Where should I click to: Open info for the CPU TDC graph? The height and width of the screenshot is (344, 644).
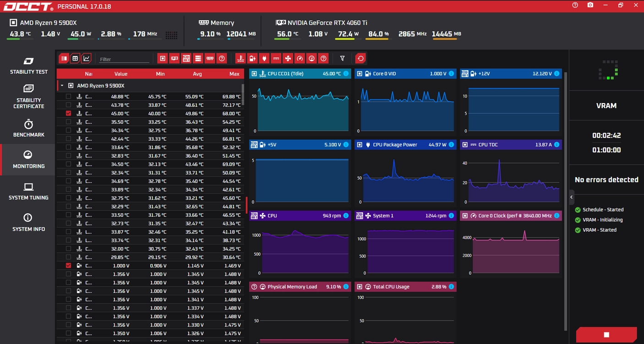(557, 144)
